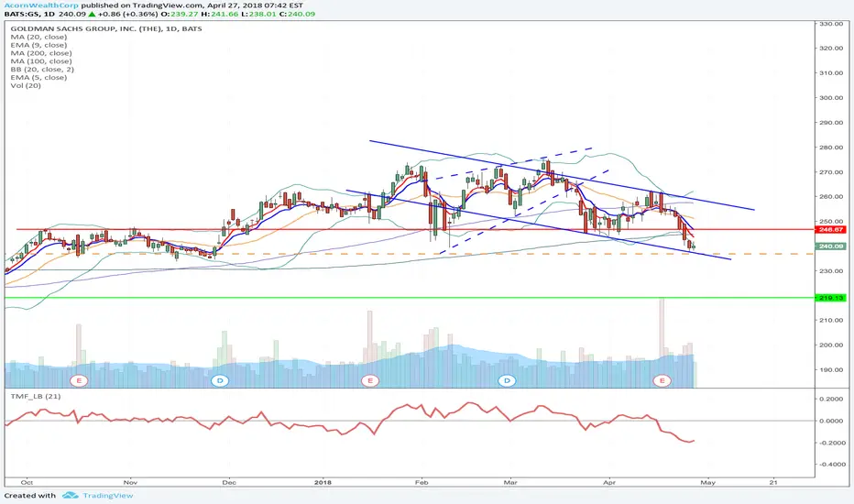Click the BATS:GS, 1D symbol text
Image resolution: width=854 pixels, height=504 pixels.
(x=27, y=14)
